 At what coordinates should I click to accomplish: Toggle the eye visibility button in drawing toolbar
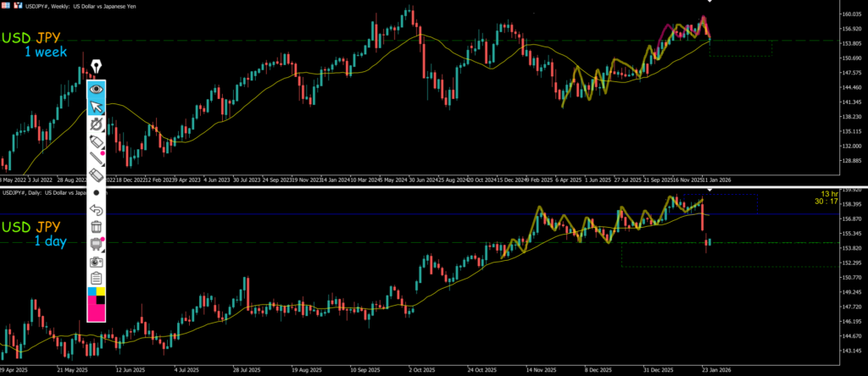coord(97,88)
